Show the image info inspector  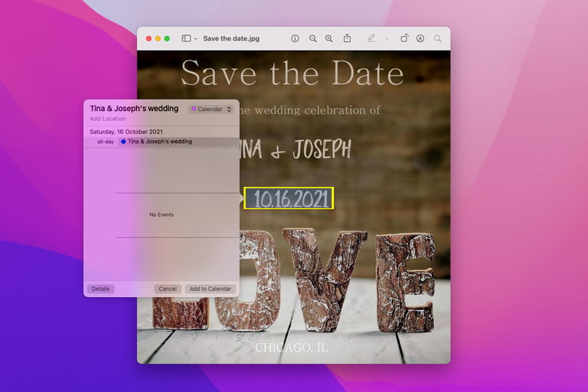295,38
